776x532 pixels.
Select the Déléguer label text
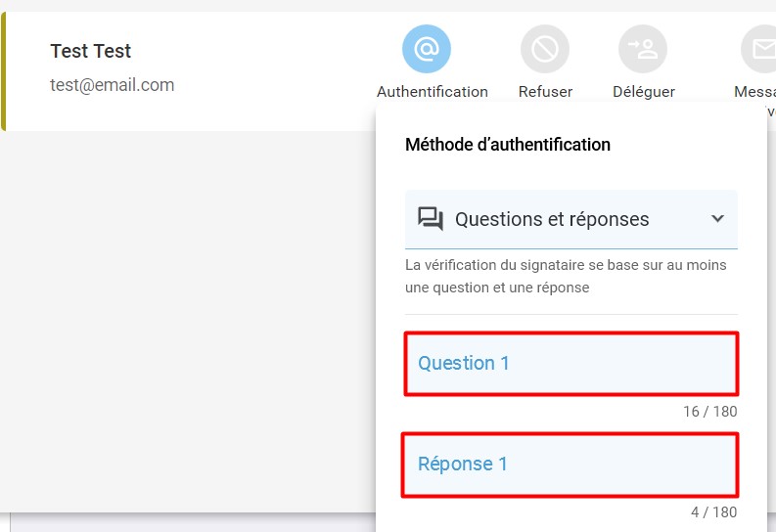pyautogui.click(x=643, y=92)
